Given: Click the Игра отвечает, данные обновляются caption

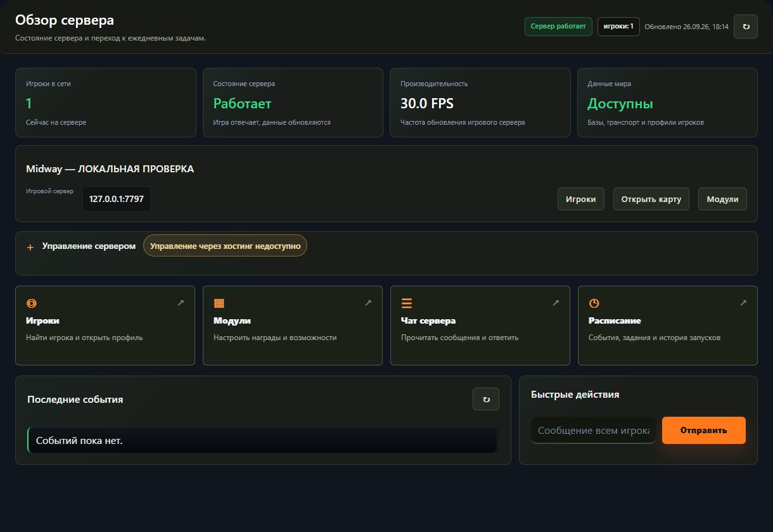Looking at the screenshot, I should pos(272,122).
